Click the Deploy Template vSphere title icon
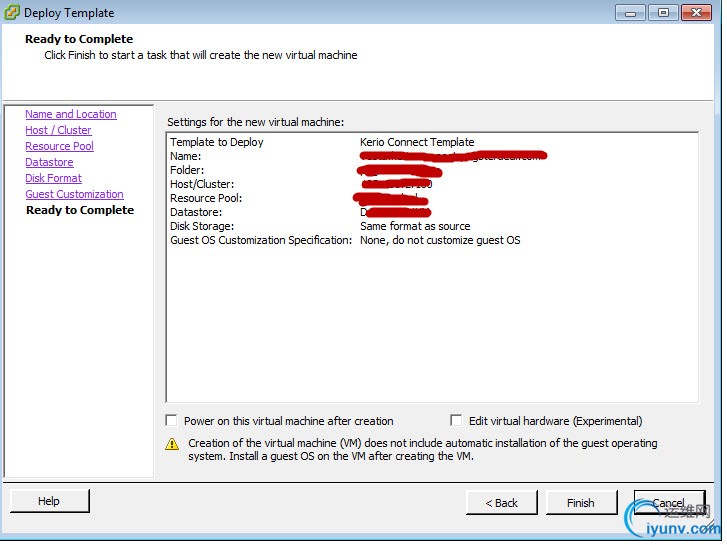The height and width of the screenshot is (545, 727). pyautogui.click(x=12, y=13)
